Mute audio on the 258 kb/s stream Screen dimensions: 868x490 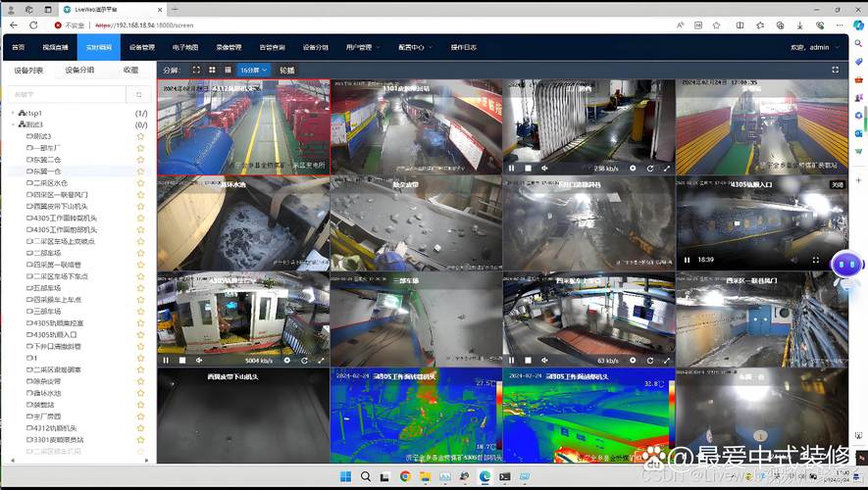544,169
